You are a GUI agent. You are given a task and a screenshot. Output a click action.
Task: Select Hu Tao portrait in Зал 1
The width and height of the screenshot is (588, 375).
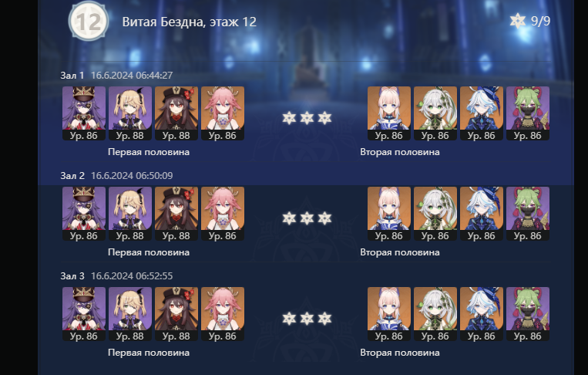[176, 113]
